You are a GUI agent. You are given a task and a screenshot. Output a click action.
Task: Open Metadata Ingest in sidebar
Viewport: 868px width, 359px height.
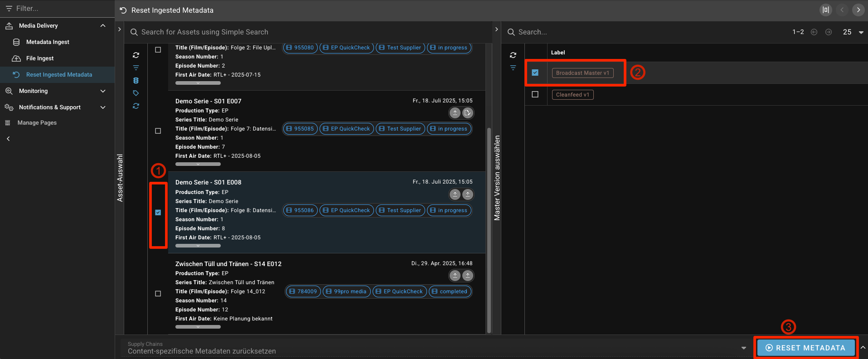[x=48, y=42]
